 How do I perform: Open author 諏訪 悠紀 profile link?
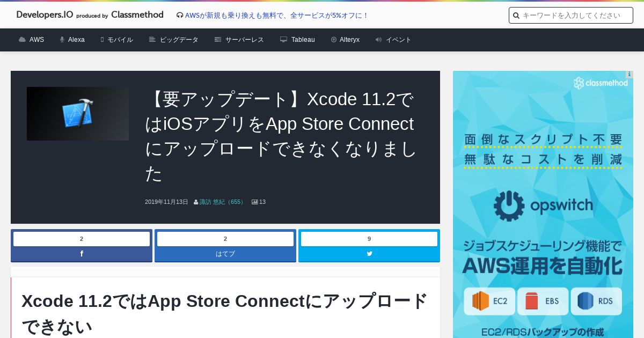coord(222,202)
